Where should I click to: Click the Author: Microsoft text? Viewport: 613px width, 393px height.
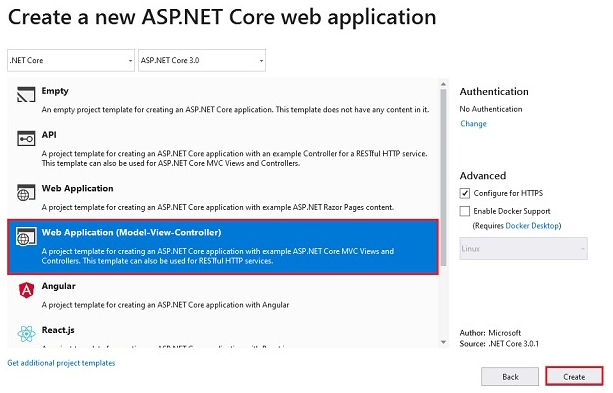coord(490,333)
